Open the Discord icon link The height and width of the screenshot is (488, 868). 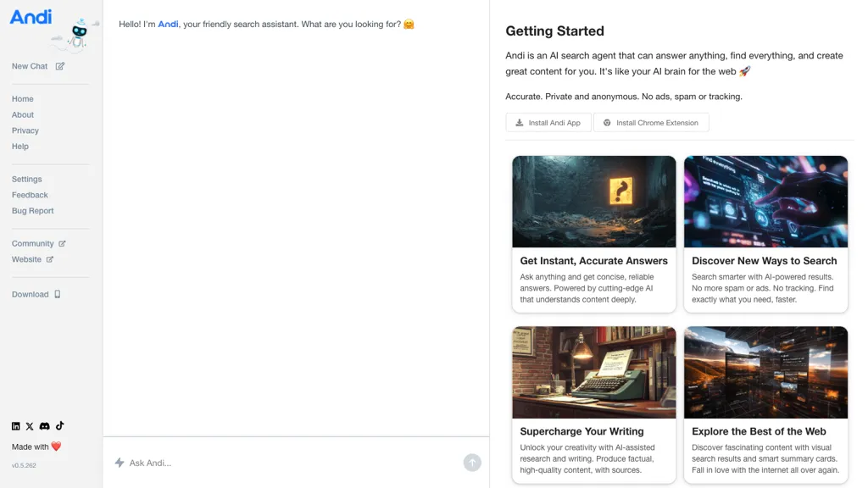[x=45, y=426]
